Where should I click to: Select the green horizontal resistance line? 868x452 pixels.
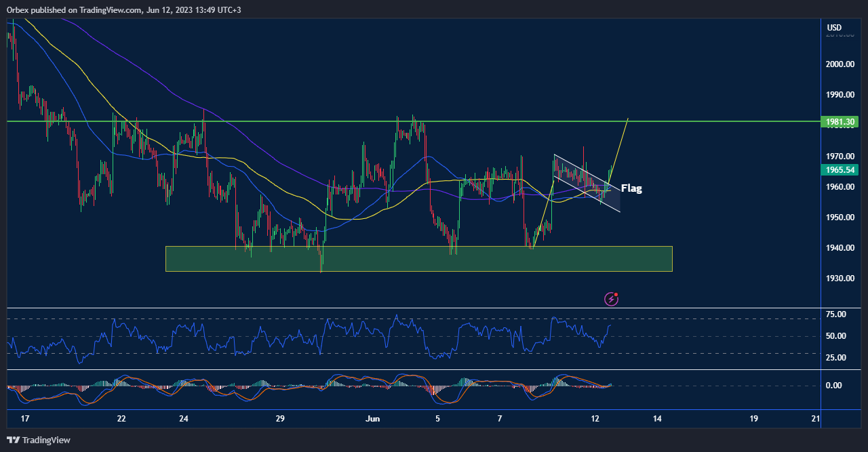pyautogui.click(x=271, y=121)
